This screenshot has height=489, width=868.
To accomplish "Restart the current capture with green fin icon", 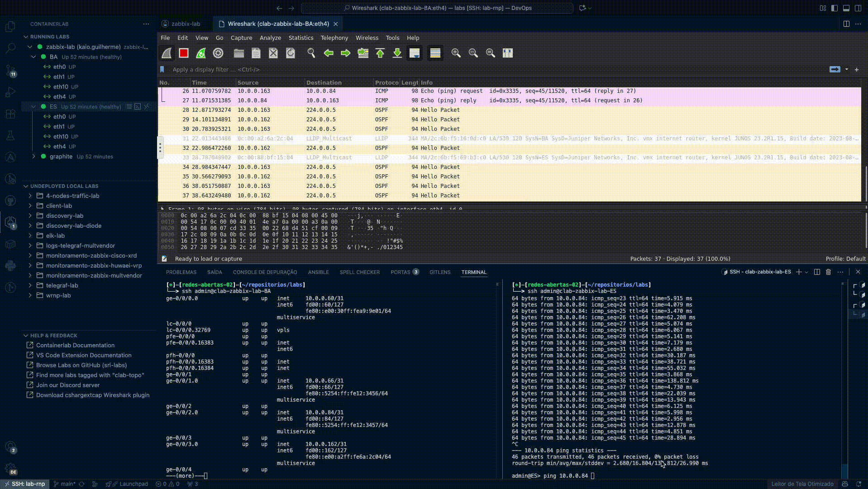I will [200, 53].
